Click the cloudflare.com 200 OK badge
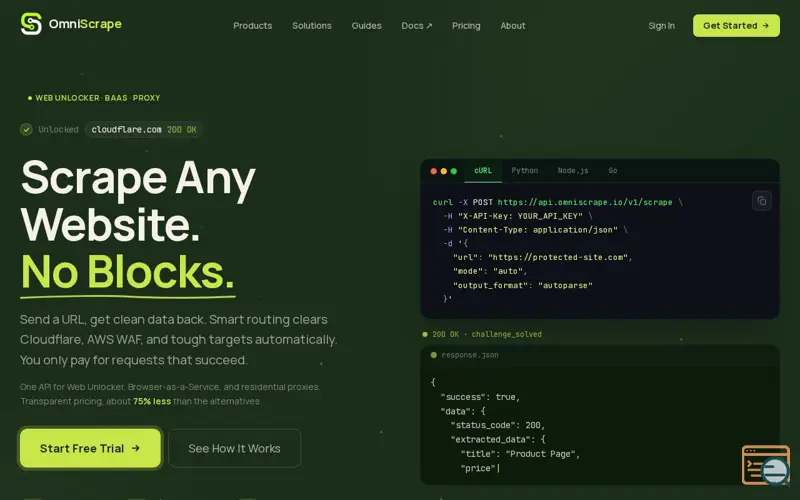Viewport: 800px width, 500px height. [144, 130]
